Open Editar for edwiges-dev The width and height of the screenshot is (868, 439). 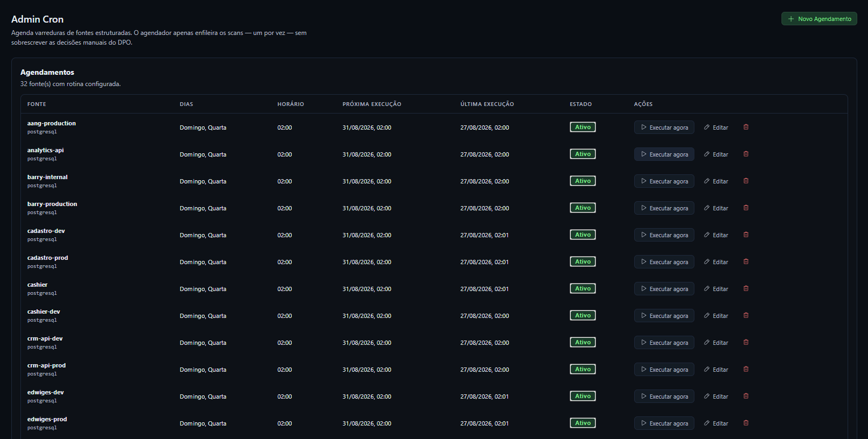(716, 396)
